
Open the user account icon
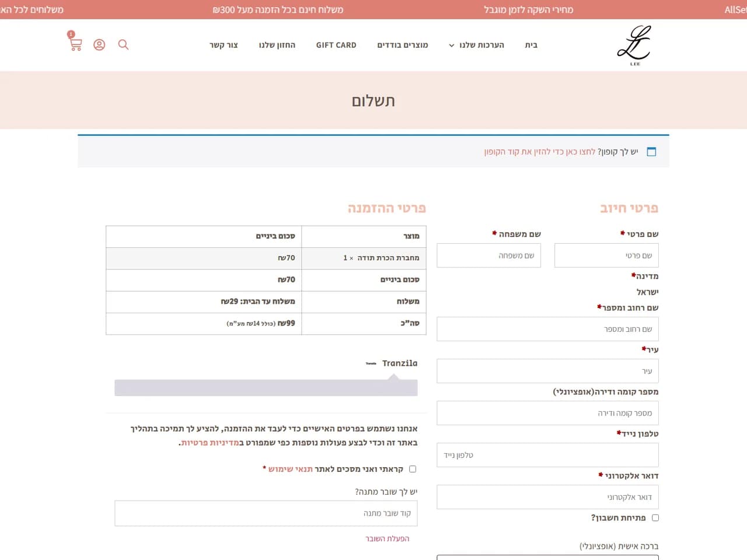[x=99, y=45]
